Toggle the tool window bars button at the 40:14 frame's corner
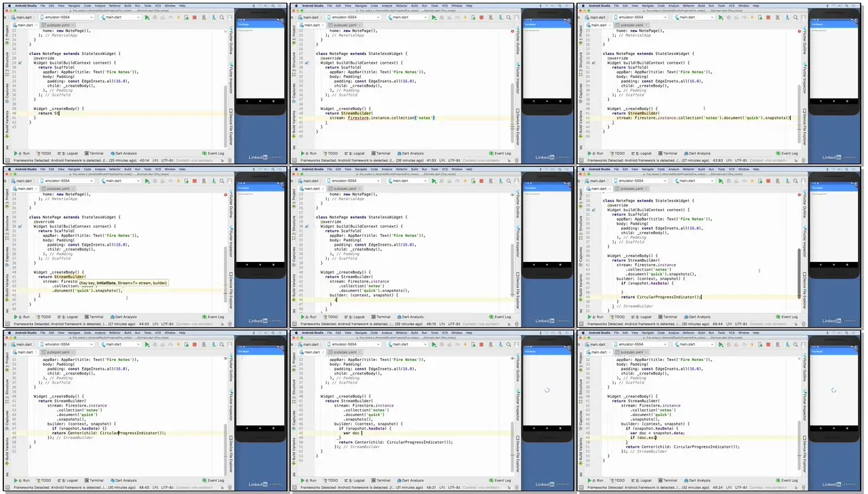The height and width of the screenshot is (494, 868). [7, 160]
